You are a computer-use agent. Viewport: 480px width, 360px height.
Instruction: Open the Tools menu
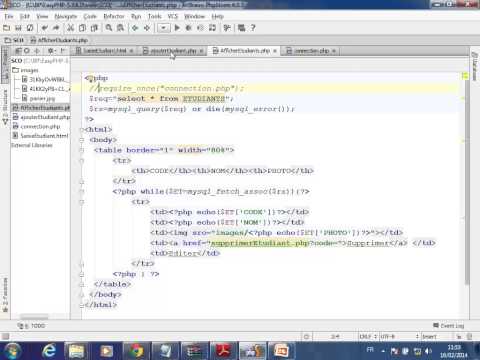pos(155,16)
